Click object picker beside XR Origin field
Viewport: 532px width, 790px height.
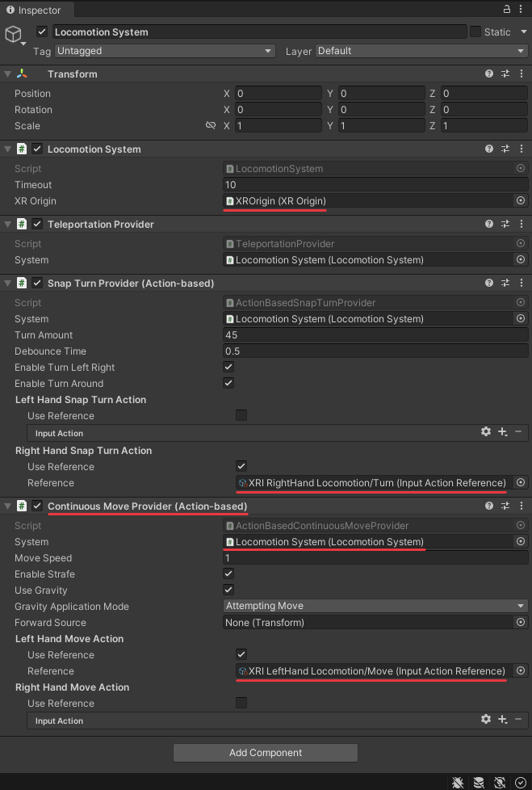pos(521,200)
